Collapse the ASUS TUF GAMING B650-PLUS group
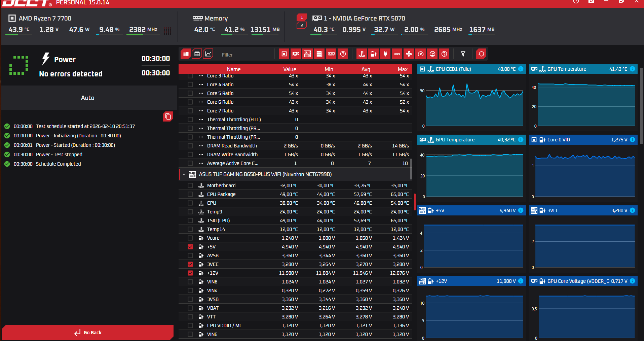The width and height of the screenshot is (644, 341). pyautogui.click(x=184, y=174)
